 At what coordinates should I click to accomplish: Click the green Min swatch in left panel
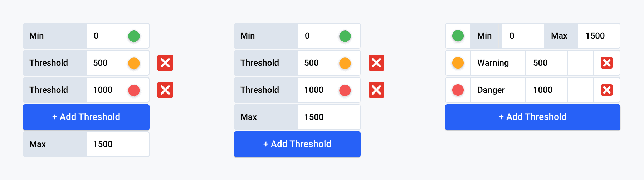click(x=134, y=36)
